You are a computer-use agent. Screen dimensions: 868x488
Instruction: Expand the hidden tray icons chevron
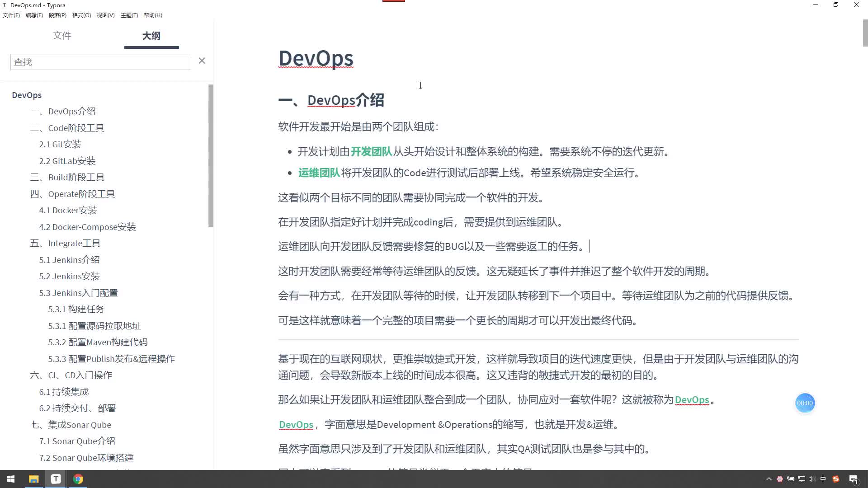(x=769, y=479)
